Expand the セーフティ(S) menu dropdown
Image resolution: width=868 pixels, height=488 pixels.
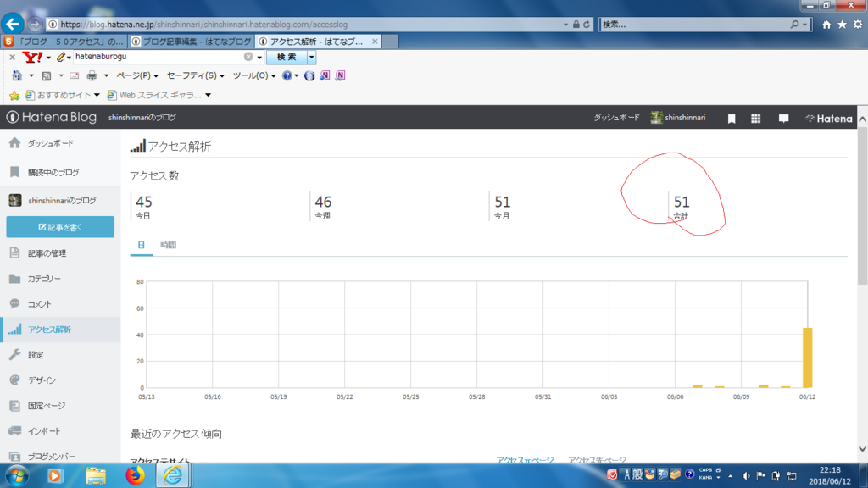click(196, 75)
